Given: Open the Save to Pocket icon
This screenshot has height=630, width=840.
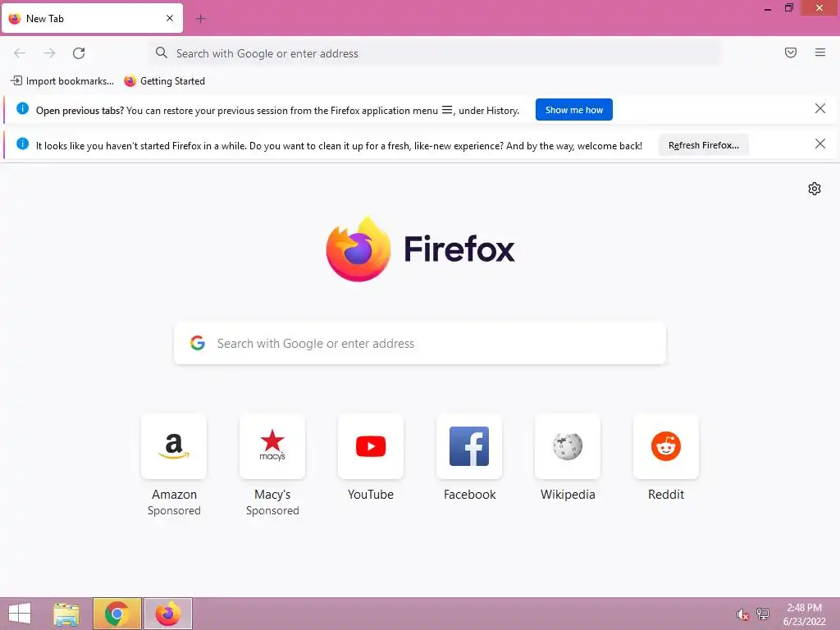Looking at the screenshot, I should point(791,52).
